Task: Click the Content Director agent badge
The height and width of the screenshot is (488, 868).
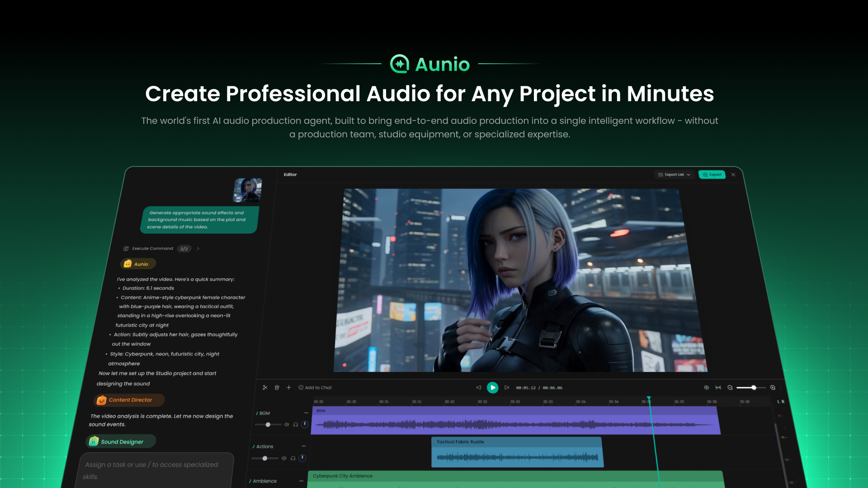Action: pos(129,400)
